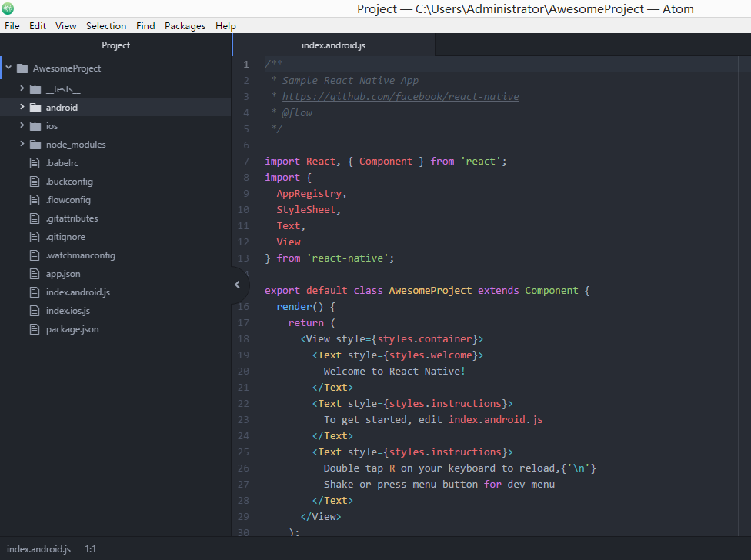The image size is (751, 560).
Task: Click the .babelrc file icon
Action: pos(35,163)
